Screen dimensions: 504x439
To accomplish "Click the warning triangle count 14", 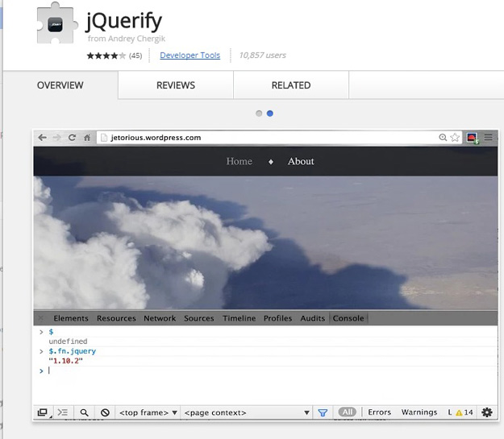I will (x=464, y=412).
